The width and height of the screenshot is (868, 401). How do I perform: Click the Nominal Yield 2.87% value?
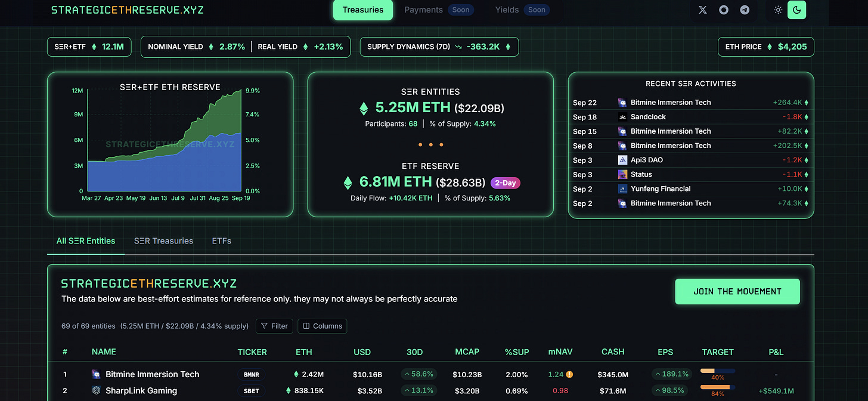point(232,47)
